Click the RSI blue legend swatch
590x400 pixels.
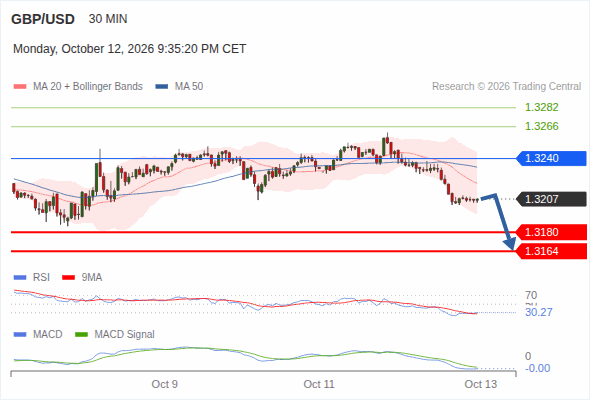20,278
